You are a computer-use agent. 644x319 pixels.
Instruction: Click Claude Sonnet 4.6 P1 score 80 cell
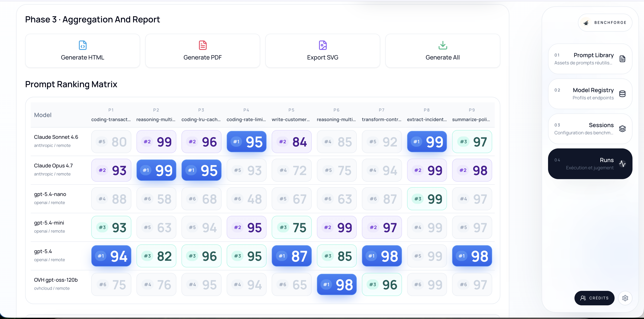(x=111, y=142)
